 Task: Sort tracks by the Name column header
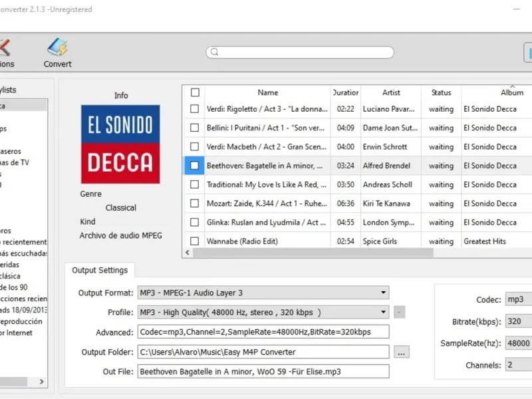point(267,93)
